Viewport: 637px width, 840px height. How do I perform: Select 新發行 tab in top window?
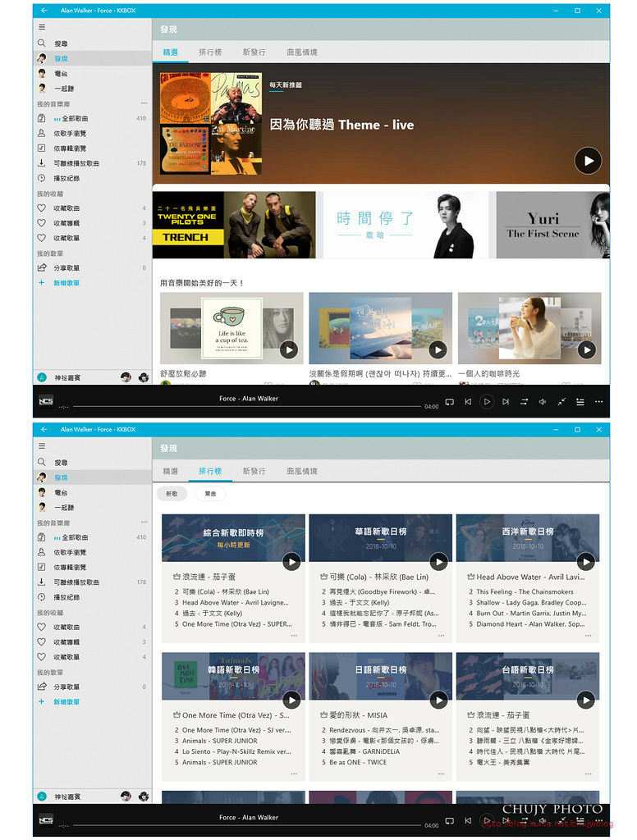[254, 52]
